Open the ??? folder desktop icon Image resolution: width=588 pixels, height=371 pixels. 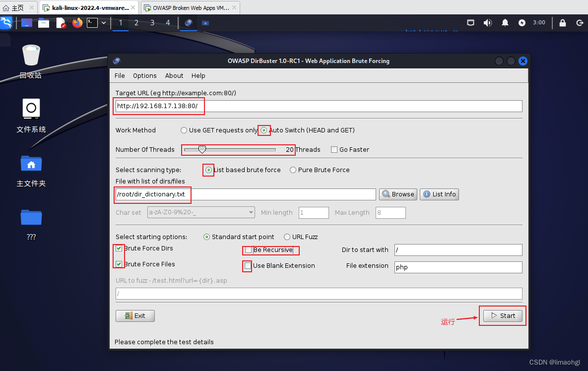pos(31,224)
